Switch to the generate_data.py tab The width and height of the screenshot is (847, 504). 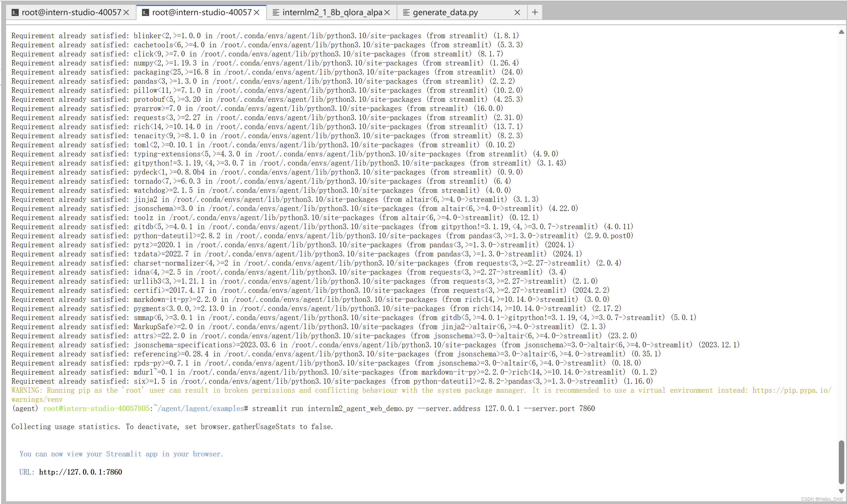pyautogui.click(x=445, y=12)
